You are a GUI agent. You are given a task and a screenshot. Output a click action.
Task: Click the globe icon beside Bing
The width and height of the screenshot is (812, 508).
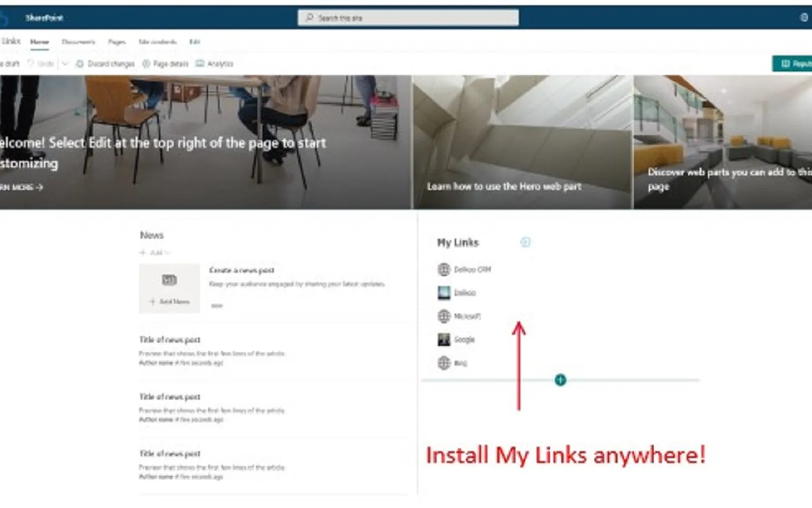tap(444, 363)
